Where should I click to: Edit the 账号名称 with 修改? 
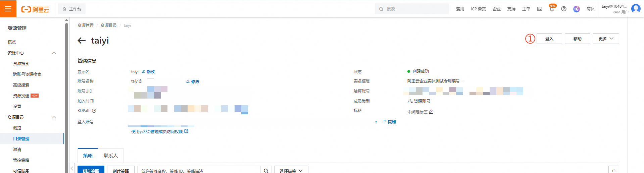193,81
